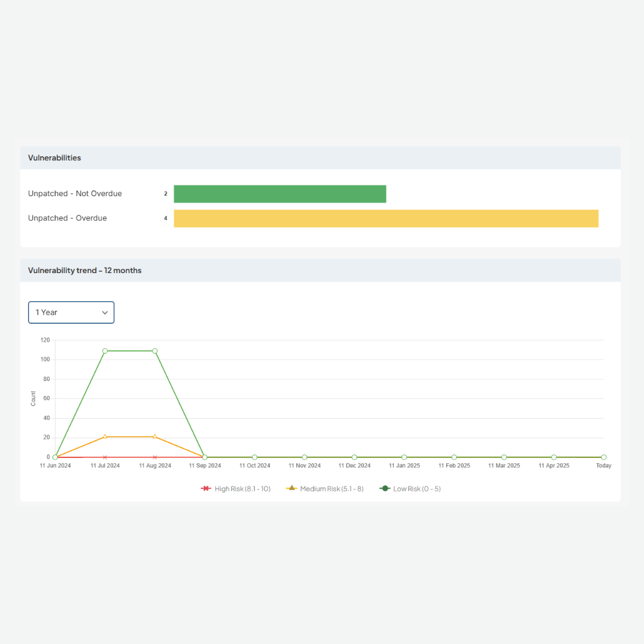Click the Vulnerabilities panel heading
The width and height of the screenshot is (644, 644).
pyautogui.click(x=54, y=157)
